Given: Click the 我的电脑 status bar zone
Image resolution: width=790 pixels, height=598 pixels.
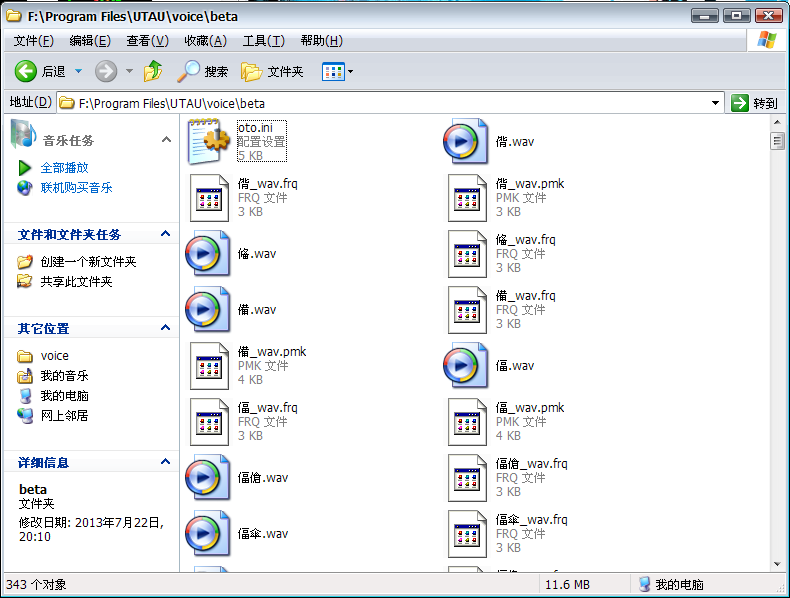Looking at the screenshot, I should 672,584.
